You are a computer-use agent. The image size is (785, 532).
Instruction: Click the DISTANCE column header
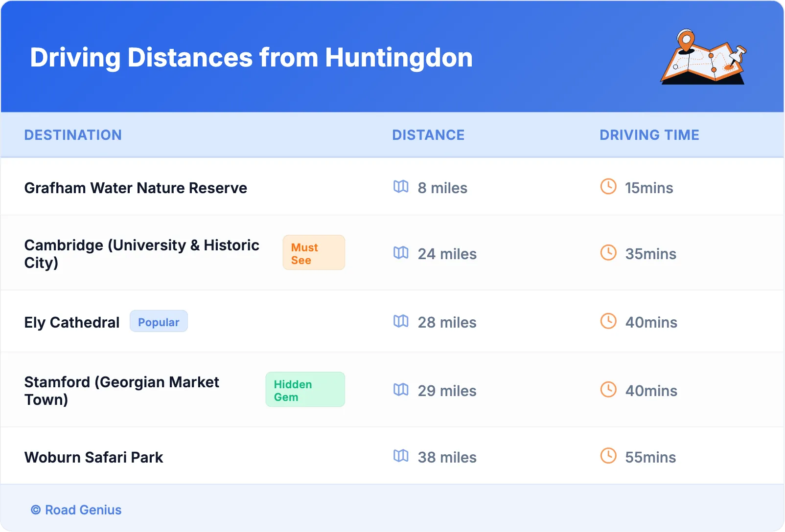click(428, 135)
